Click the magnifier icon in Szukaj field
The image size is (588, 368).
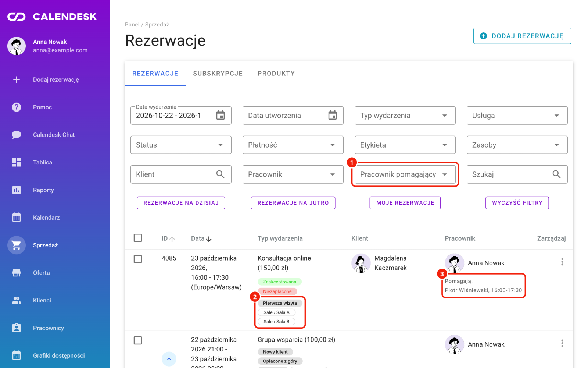click(x=557, y=174)
